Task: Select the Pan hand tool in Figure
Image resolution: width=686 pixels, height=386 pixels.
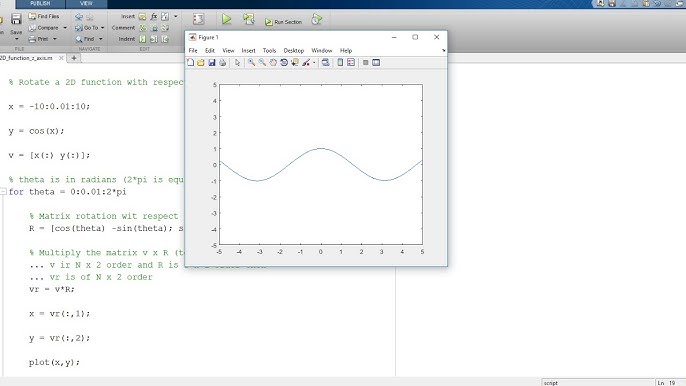Action: (x=273, y=63)
